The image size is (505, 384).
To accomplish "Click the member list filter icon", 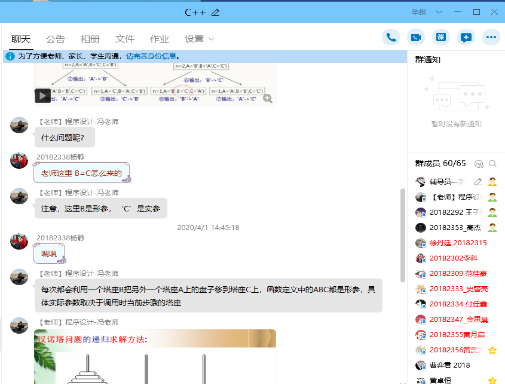I will [479, 164].
